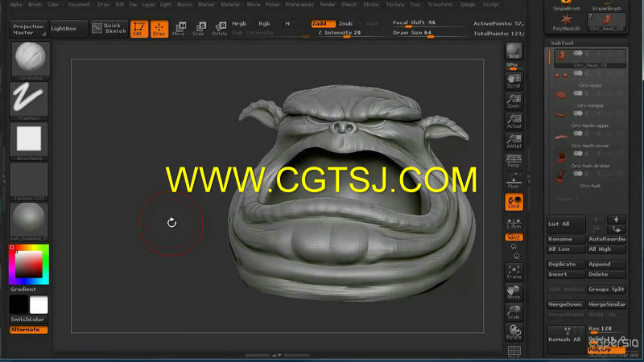This screenshot has height=362, width=644.
Task: Open the Preferences menu
Action: click(x=299, y=5)
